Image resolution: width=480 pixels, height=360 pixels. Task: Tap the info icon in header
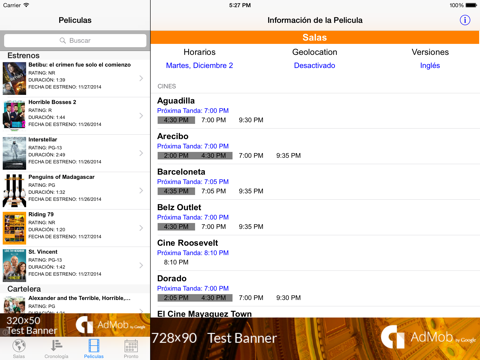pos(465,20)
